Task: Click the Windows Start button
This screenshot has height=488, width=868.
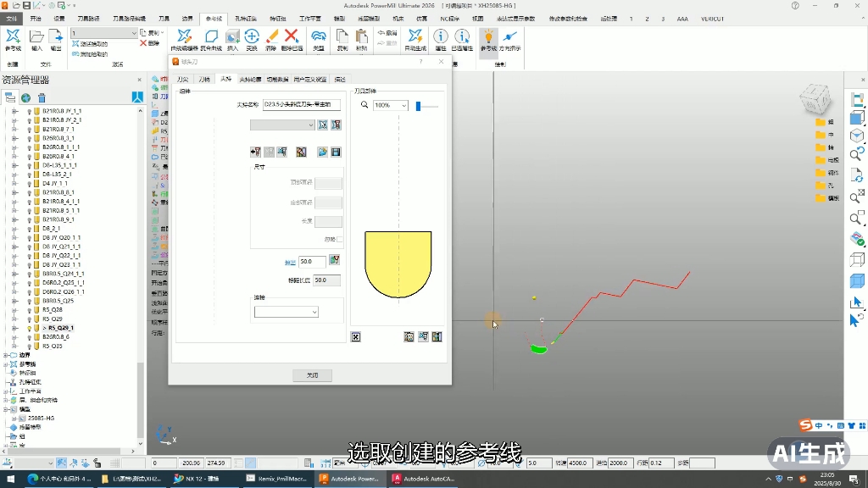Action: 10,479
